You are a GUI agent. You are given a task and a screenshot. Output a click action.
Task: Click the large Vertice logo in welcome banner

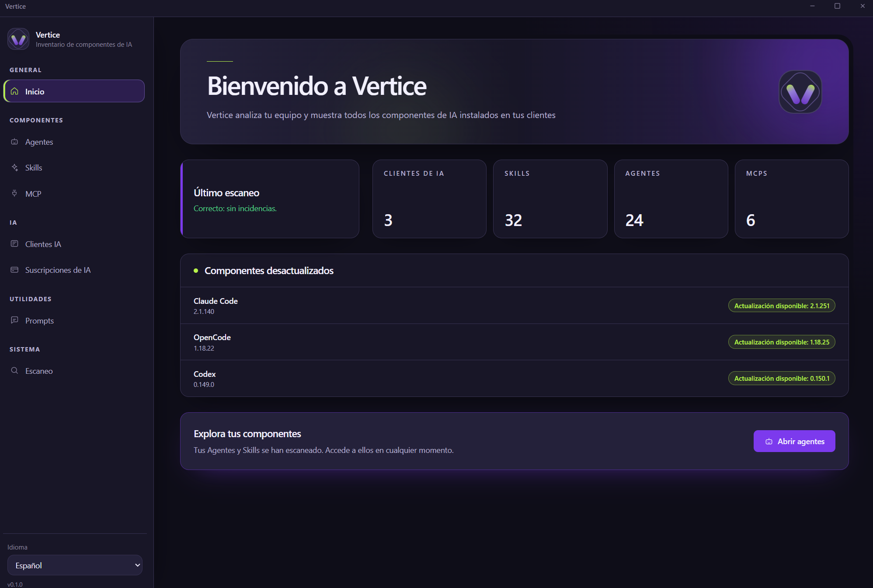[x=800, y=92]
